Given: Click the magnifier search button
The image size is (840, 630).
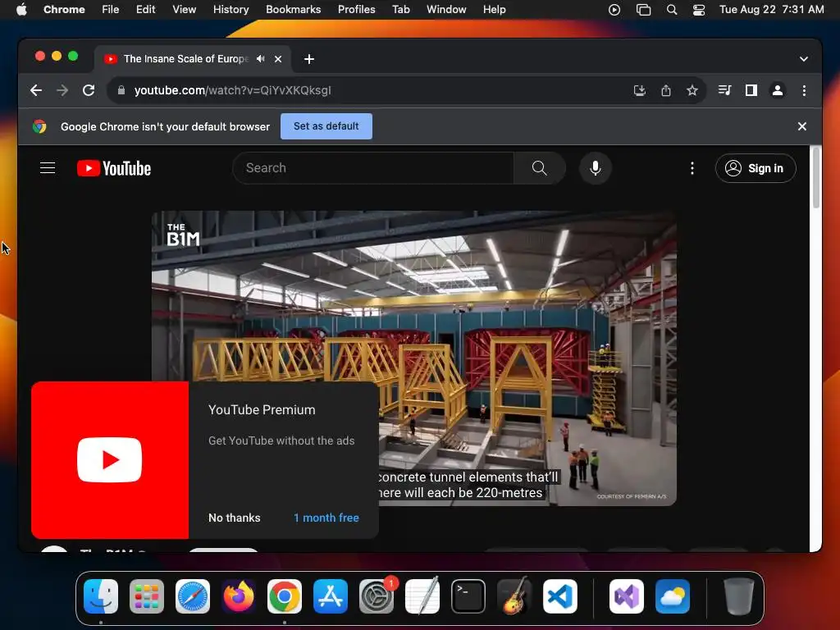Looking at the screenshot, I should coord(540,168).
